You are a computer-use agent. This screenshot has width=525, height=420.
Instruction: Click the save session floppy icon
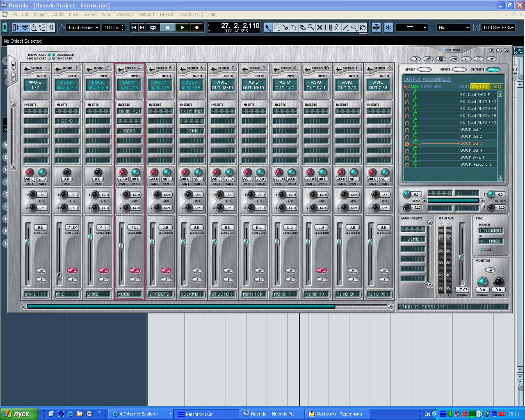tap(441, 59)
